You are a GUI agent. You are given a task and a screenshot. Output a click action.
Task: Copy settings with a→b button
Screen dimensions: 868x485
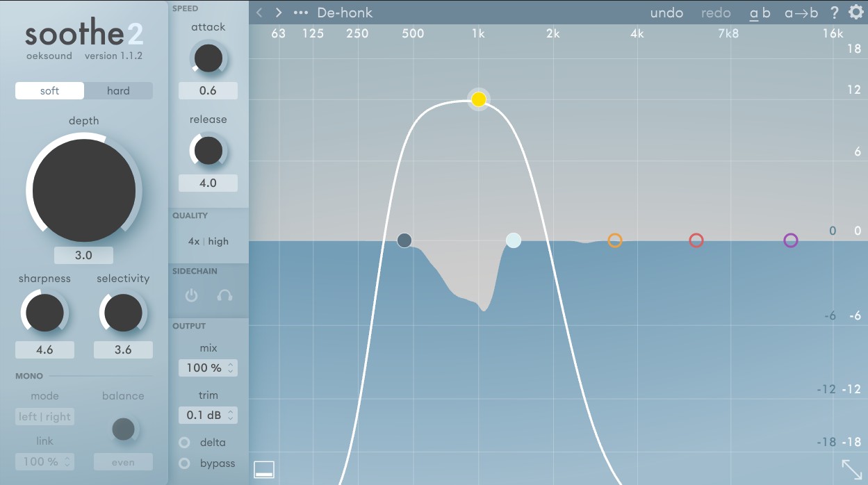(x=801, y=13)
